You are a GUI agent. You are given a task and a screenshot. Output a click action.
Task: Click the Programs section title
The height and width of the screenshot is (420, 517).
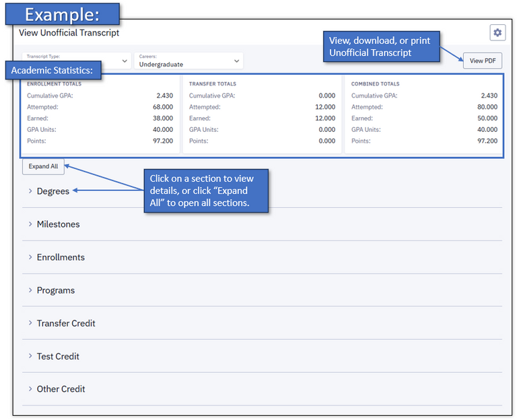pos(56,291)
